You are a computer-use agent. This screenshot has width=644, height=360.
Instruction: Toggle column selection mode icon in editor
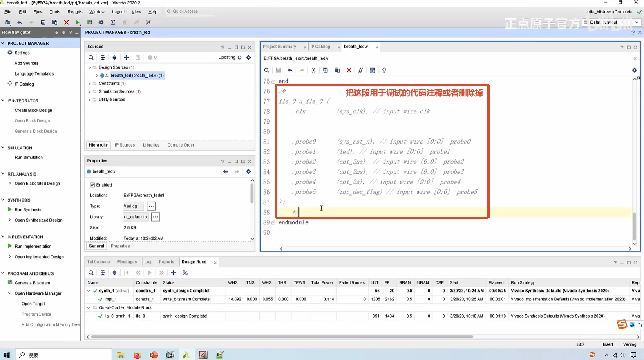(372, 70)
